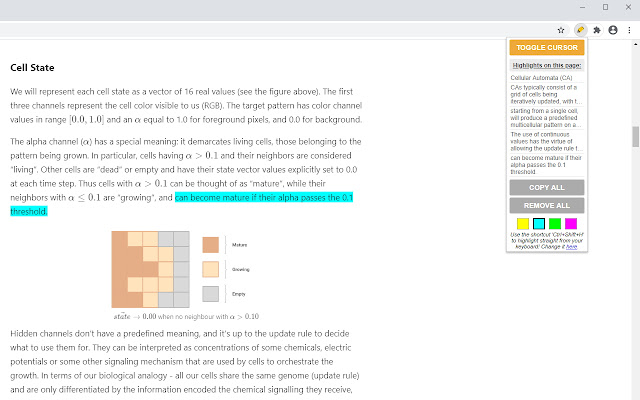This screenshot has width=640, height=400.
Task: Click the page vertical scrollbar thumb
Action: [x=636, y=137]
